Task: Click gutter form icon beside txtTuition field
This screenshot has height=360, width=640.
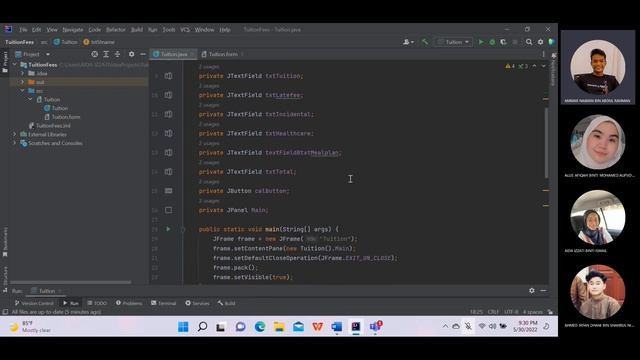Action: pyautogui.click(x=168, y=76)
